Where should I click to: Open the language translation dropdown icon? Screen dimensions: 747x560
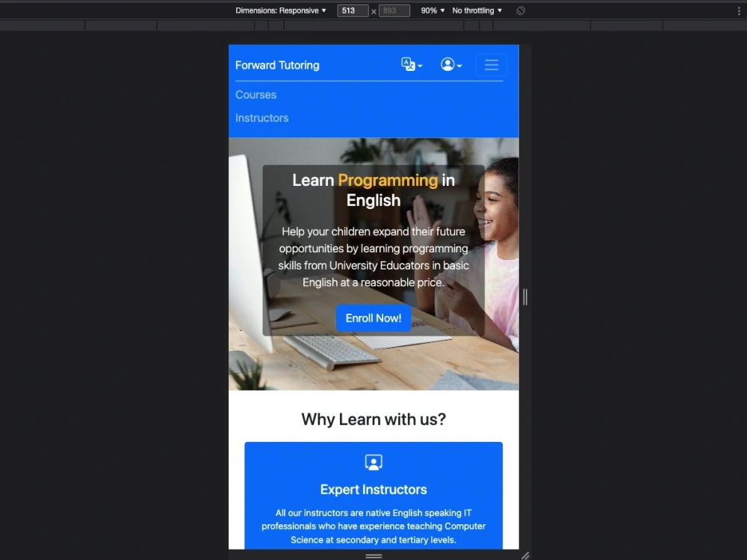(x=412, y=64)
